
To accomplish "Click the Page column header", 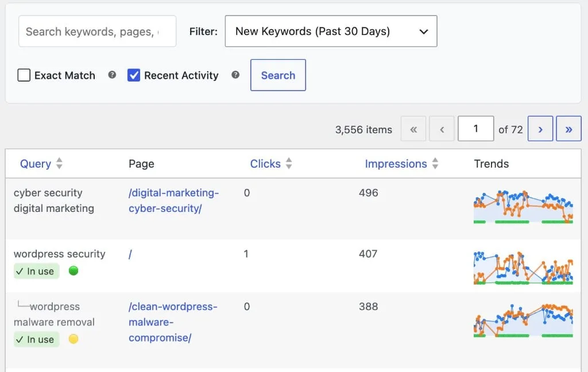I will pyautogui.click(x=141, y=164).
